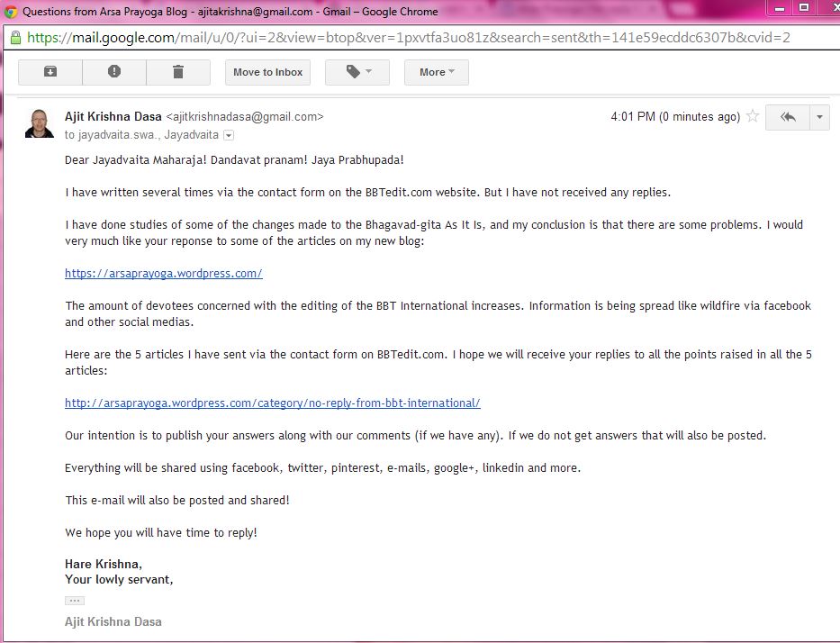Click 'We hope you will have time to reply!'
This screenshot has width=840, height=643.
[x=161, y=532]
